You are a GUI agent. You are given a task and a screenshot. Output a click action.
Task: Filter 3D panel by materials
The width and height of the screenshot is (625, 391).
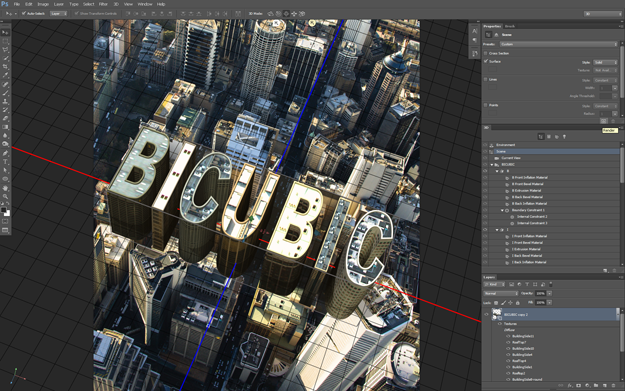point(556,137)
